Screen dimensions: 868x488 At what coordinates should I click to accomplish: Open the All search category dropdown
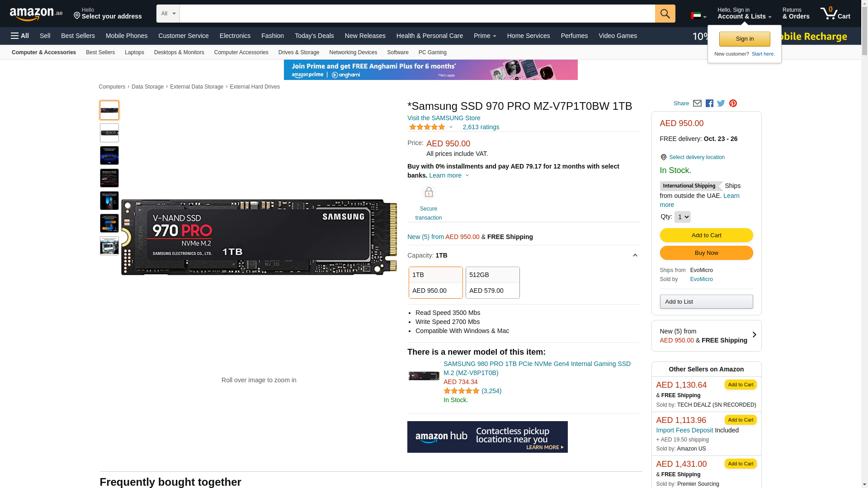168,14
